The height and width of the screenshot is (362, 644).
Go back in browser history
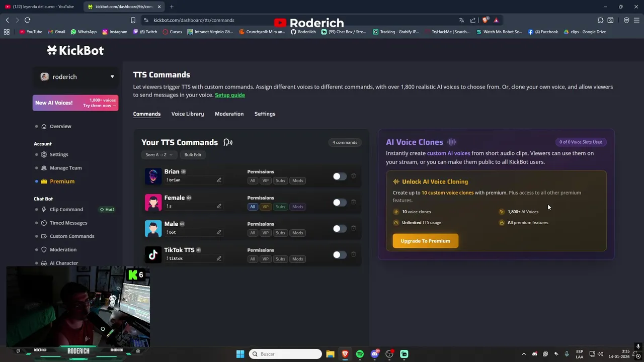coord(7,20)
